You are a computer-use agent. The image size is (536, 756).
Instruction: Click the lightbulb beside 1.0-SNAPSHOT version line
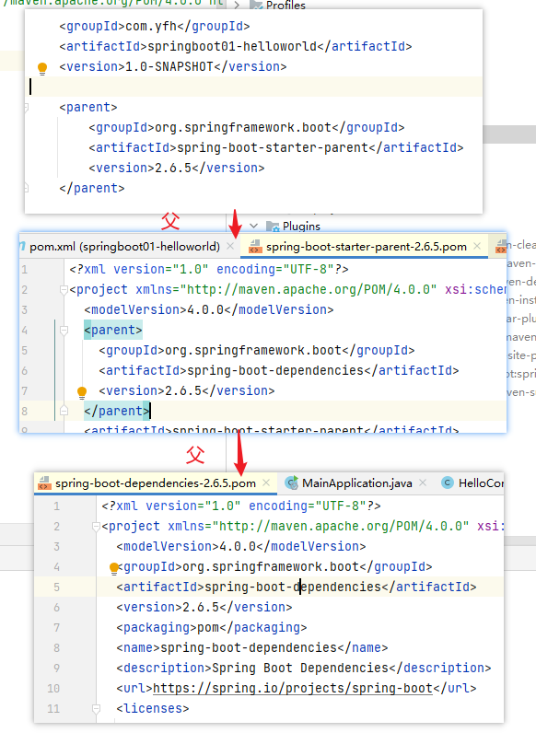pos(42,68)
